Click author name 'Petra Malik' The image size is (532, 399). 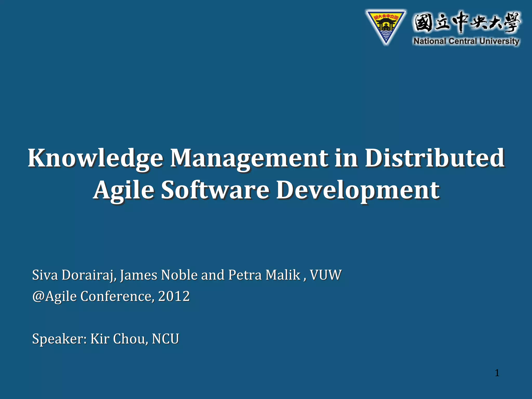[264, 275]
